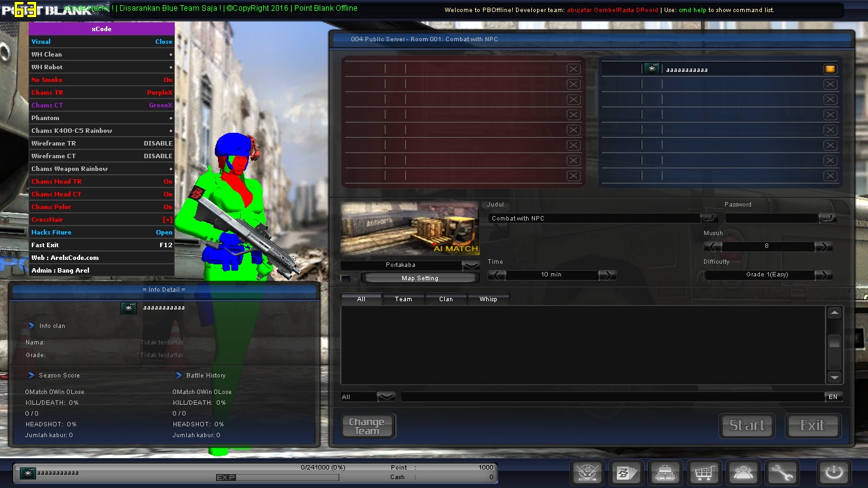The width and height of the screenshot is (868, 488).
Task: Decrease Musuh enemy count with left arrow
Action: [x=713, y=246]
